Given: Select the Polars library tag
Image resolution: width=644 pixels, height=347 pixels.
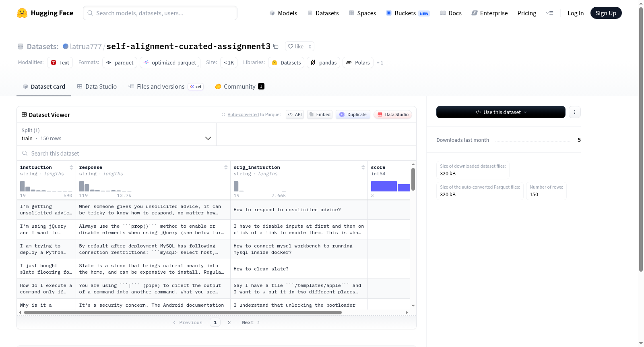Looking at the screenshot, I should coord(358,62).
